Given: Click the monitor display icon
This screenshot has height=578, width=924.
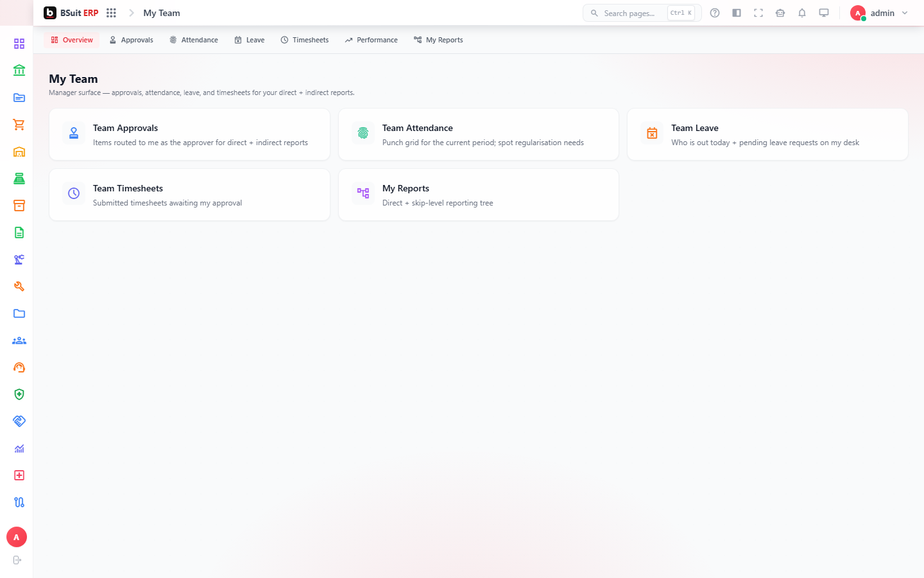Looking at the screenshot, I should pyautogui.click(x=824, y=13).
